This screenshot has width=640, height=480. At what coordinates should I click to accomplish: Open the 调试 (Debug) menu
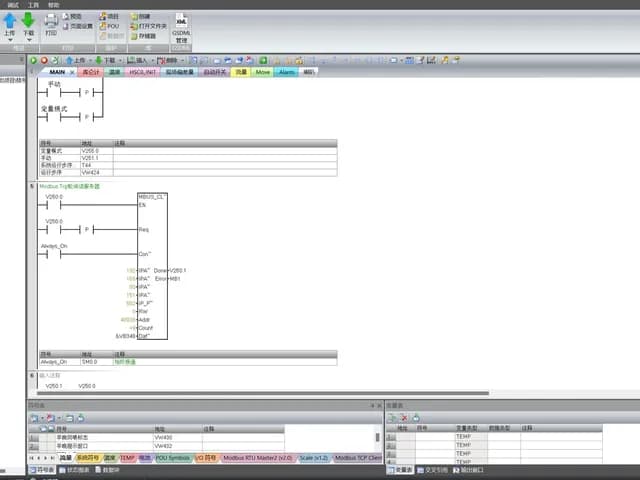click(13, 5)
